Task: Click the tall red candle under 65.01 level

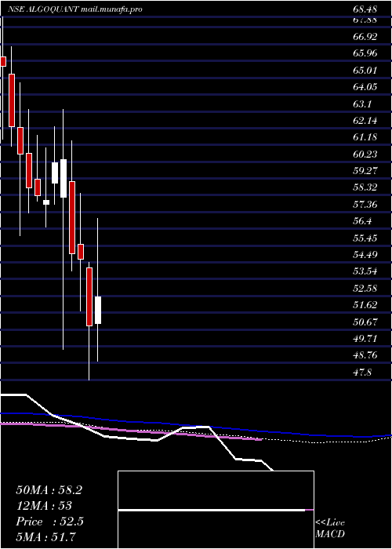Action: point(12,100)
